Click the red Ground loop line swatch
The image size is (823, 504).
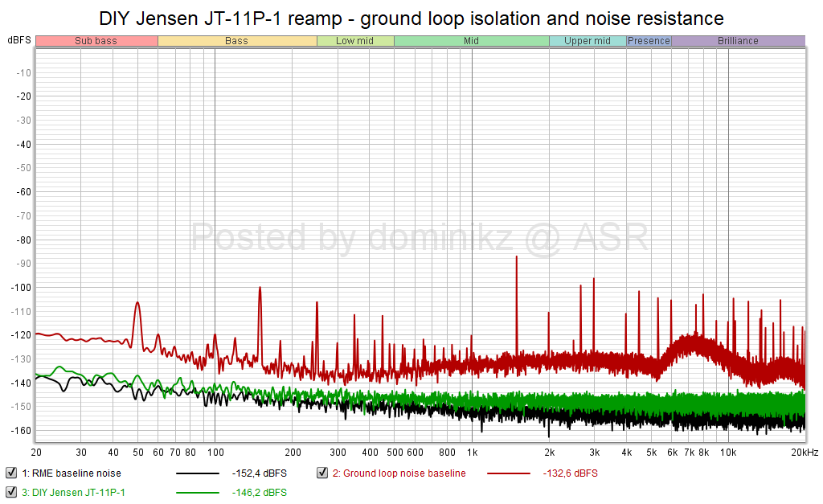coord(509,473)
